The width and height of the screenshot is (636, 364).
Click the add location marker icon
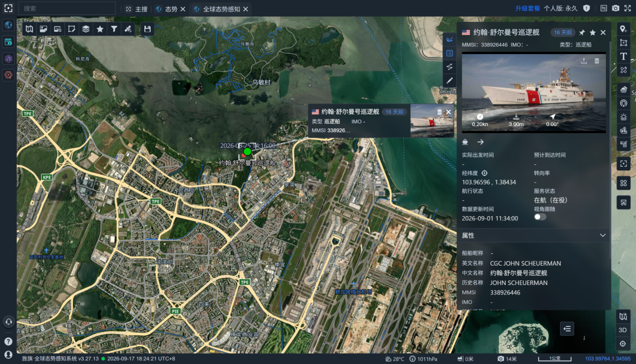tap(624, 29)
